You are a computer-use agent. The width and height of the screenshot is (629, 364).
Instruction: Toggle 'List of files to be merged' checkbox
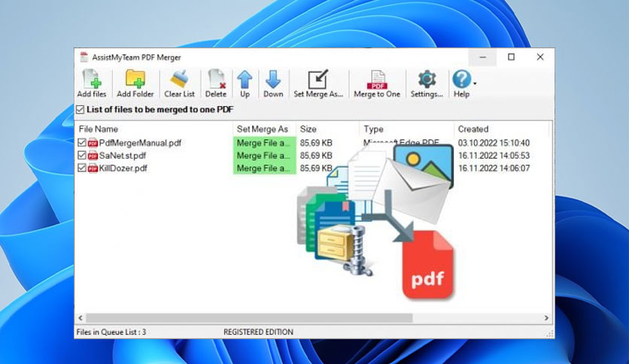(x=81, y=110)
